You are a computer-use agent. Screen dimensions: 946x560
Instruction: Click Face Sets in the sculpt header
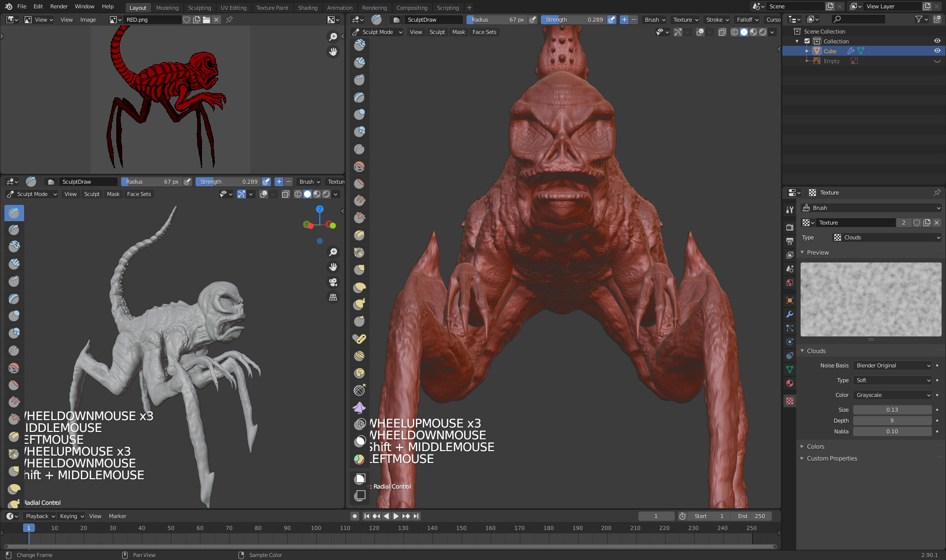coord(484,32)
